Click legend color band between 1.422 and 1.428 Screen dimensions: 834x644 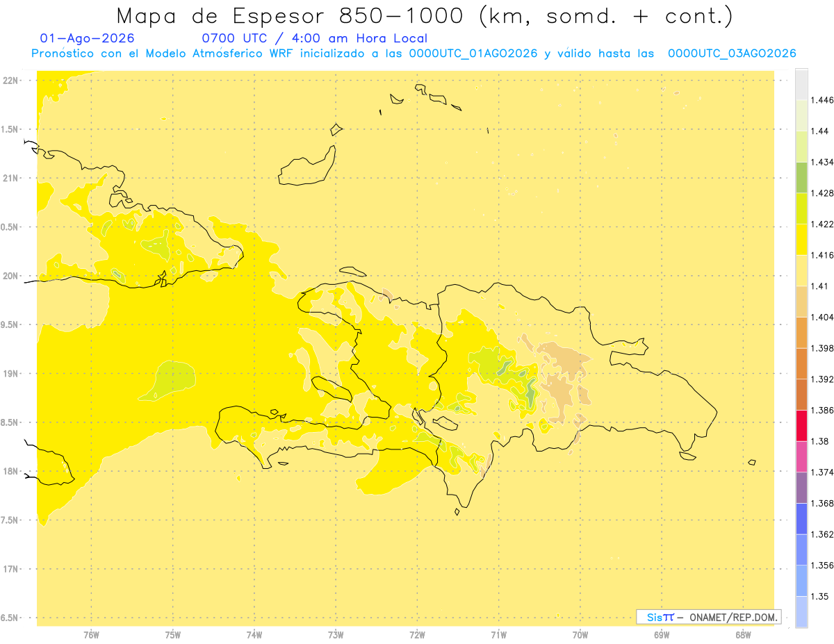coord(801,208)
